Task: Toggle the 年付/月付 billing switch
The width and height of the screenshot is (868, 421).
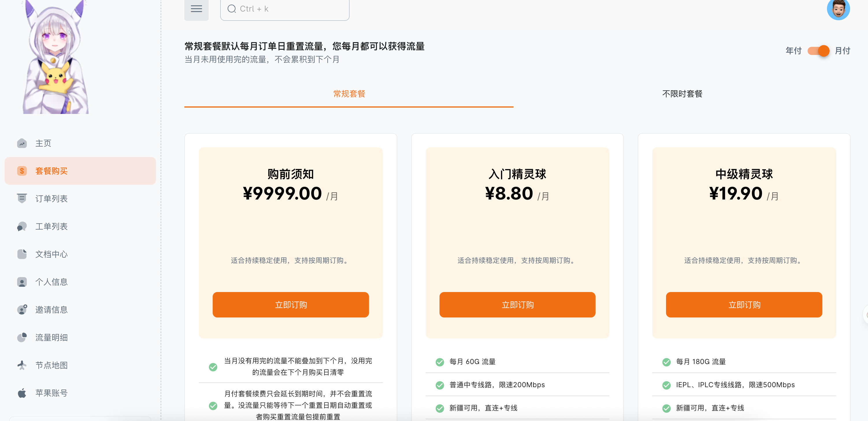Action: [x=818, y=51]
